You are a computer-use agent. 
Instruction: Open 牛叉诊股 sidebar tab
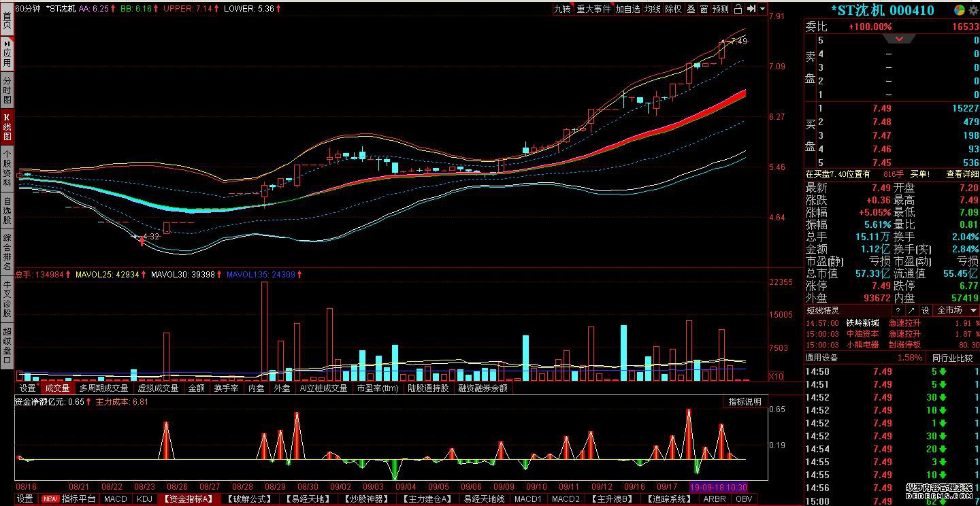7,299
